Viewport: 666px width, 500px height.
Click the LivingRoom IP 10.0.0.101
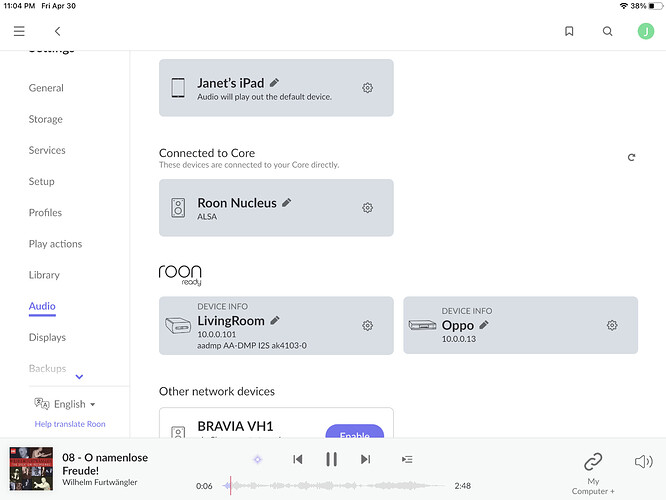[216, 334]
